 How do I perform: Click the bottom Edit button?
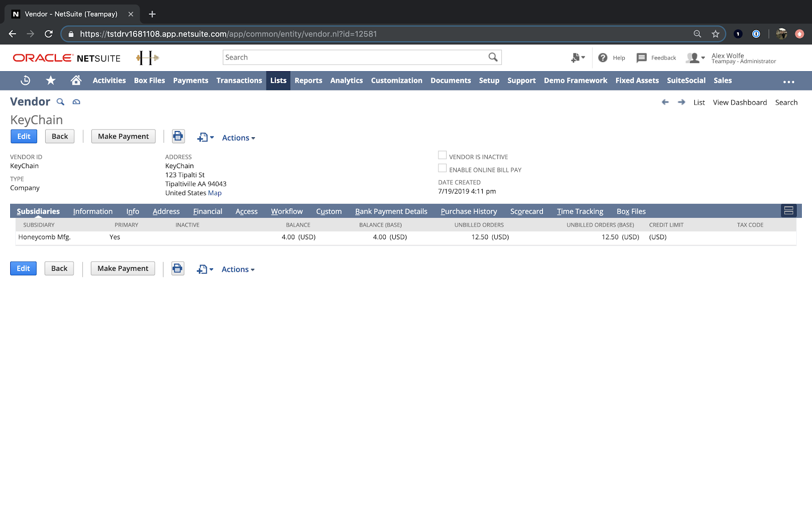(23, 268)
